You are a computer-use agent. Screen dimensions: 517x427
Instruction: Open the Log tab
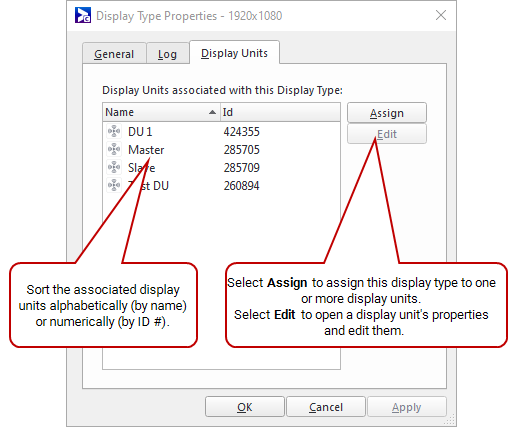click(x=167, y=54)
